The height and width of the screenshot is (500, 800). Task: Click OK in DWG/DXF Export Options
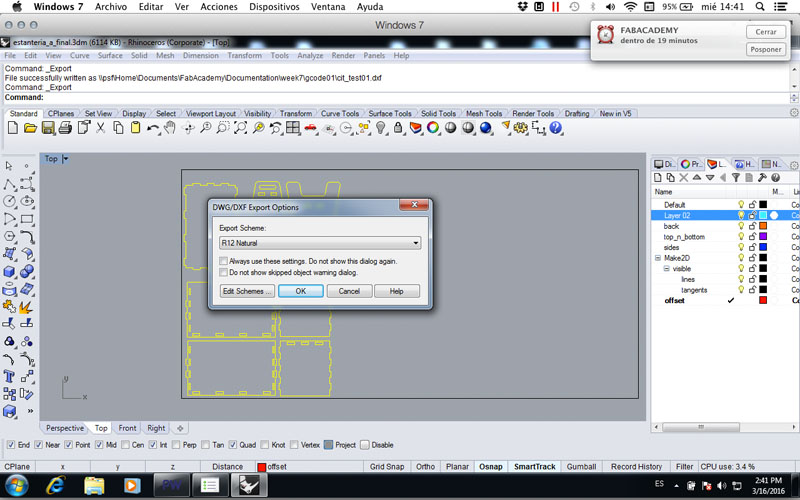(301, 291)
